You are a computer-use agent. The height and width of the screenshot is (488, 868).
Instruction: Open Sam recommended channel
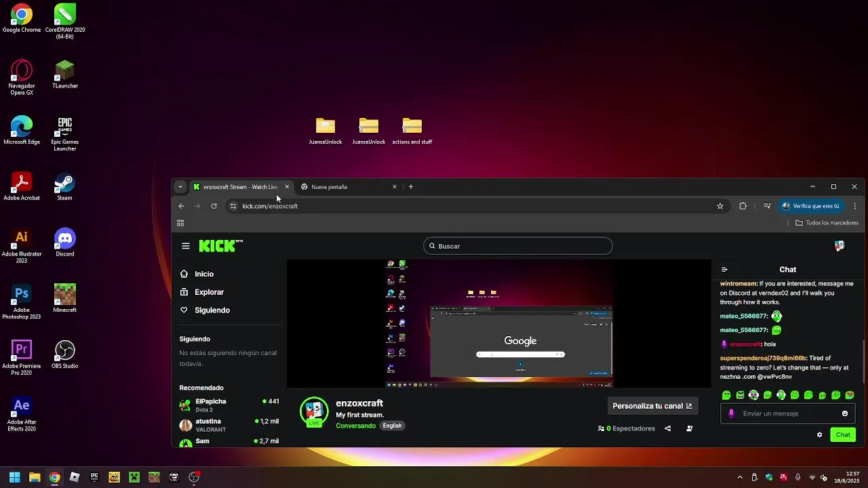(229, 442)
